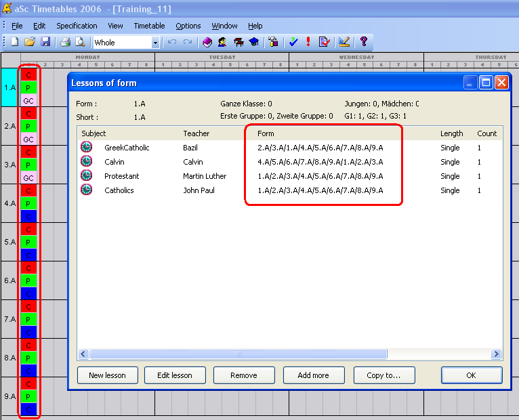Open the Window menu
The image size is (519, 420).
pos(224,26)
